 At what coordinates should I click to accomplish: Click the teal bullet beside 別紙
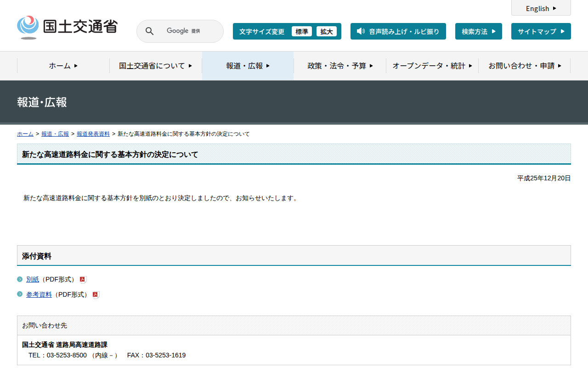(x=20, y=279)
